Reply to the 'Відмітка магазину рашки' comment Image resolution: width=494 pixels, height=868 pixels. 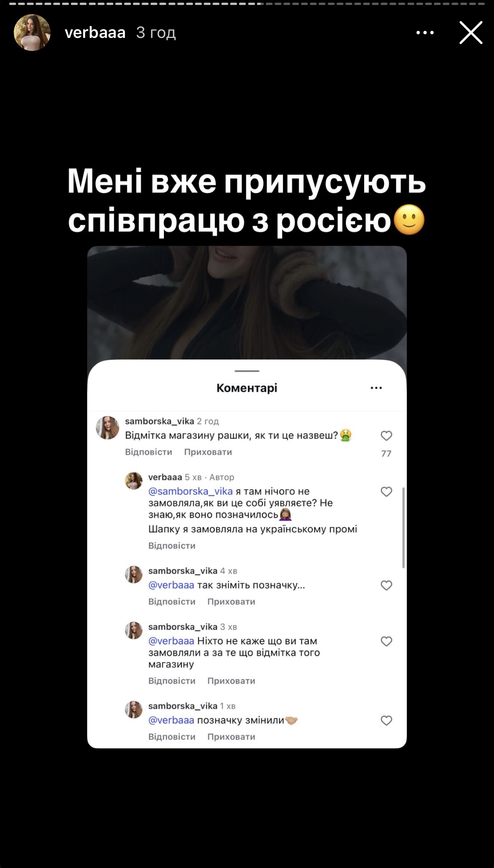(149, 452)
